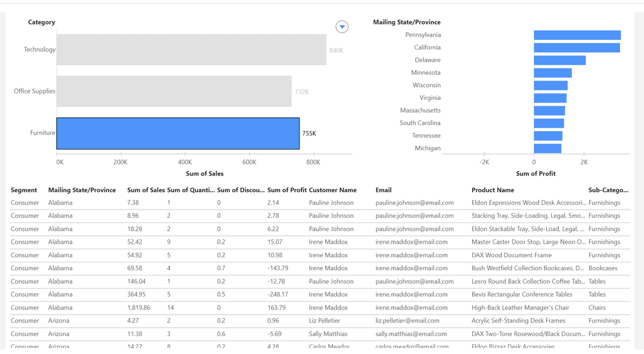This screenshot has width=644, height=354.
Task: Click the Sum of Profit column header
Action: tap(287, 190)
